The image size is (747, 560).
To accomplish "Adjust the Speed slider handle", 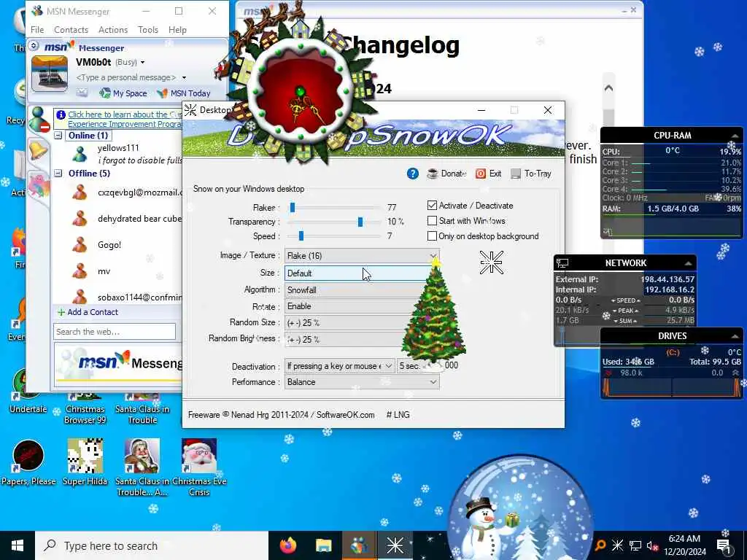I will click(301, 236).
